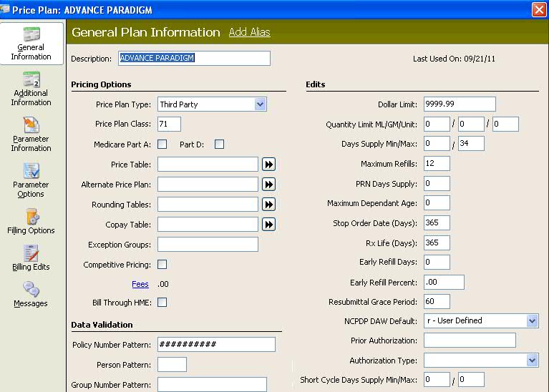Viewport: 549px width, 392px height.
Task: Click the Copay Table lookup arrow button
Action: coord(268,225)
